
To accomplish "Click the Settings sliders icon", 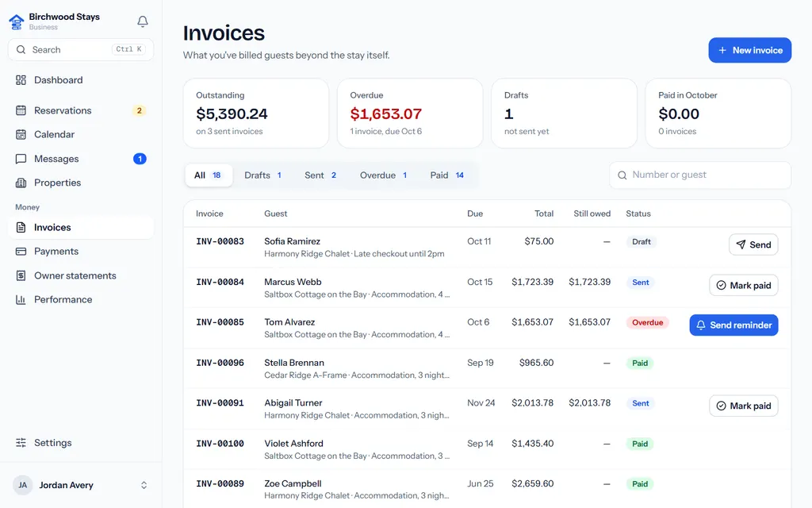I will click(21, 443).
